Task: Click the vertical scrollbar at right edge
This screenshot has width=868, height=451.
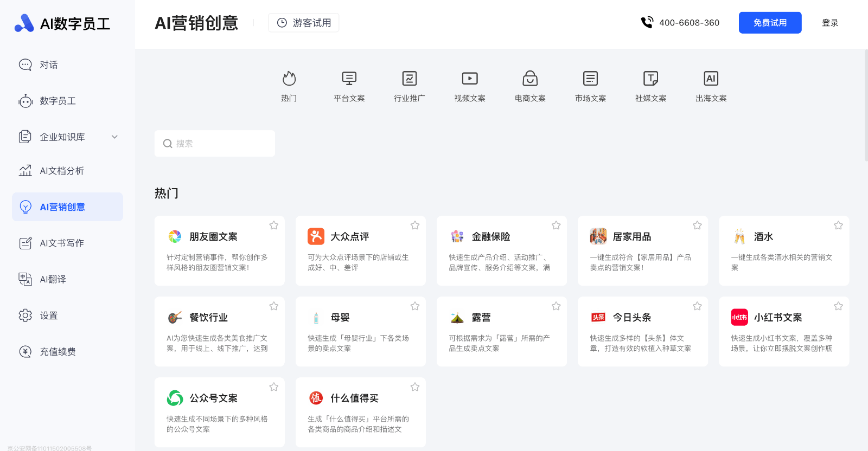Action: point(866,106)
